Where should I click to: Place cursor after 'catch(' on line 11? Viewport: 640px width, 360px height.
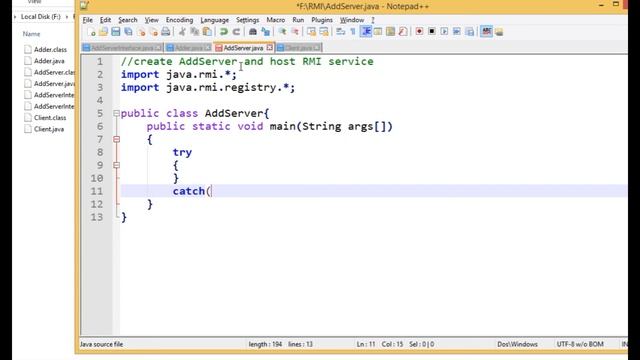click(211, 191)
